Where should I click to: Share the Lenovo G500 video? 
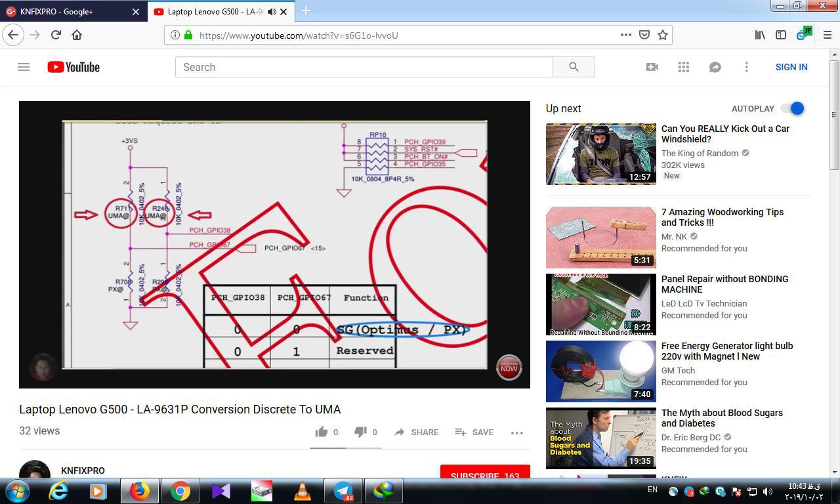[x=416, y=432]
